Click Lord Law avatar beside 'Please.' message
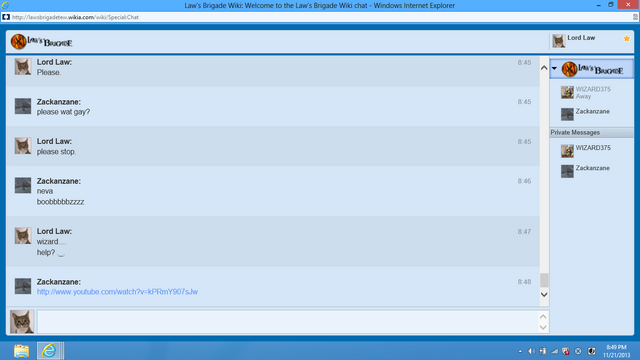Image resolution: width=640 pixels, height=360 pixels. (x=23, y=67)
